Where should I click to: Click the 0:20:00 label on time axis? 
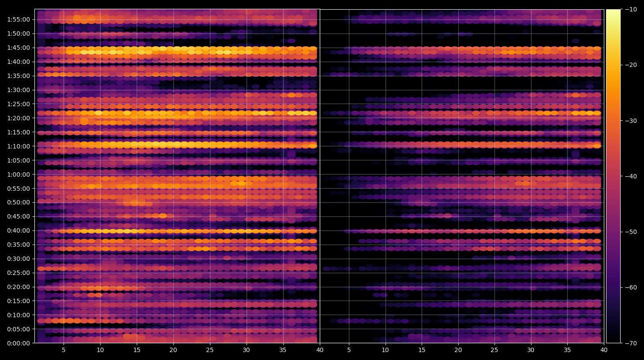coord(19,287)
